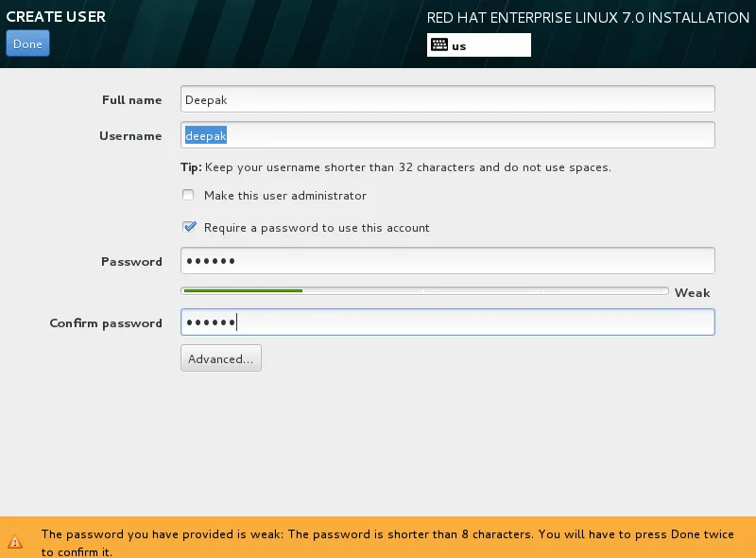Viewport: 756px width, 558px height.
Task: Enable 'Make this user administrator' checkbox
Action: pyautogui.click(x=188, y=195)
